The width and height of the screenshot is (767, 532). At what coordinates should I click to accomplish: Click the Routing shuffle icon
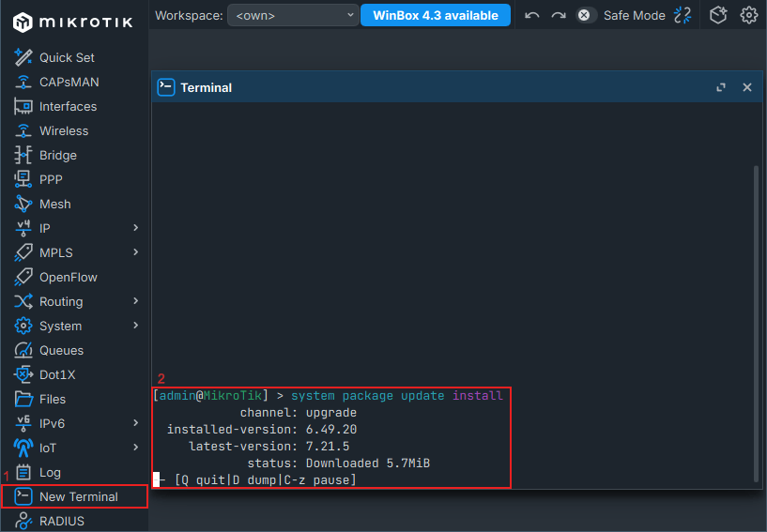[x=23, y=301]
